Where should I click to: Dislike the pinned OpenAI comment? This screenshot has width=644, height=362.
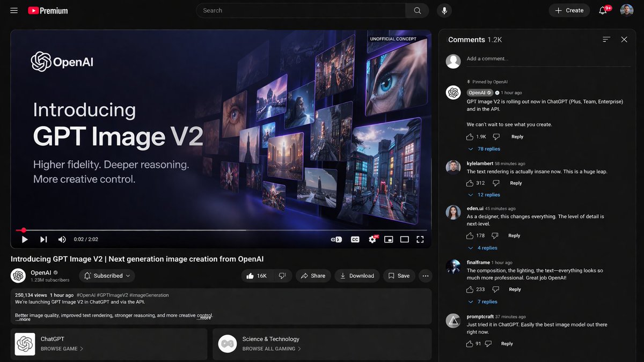(x=496, y=137)
